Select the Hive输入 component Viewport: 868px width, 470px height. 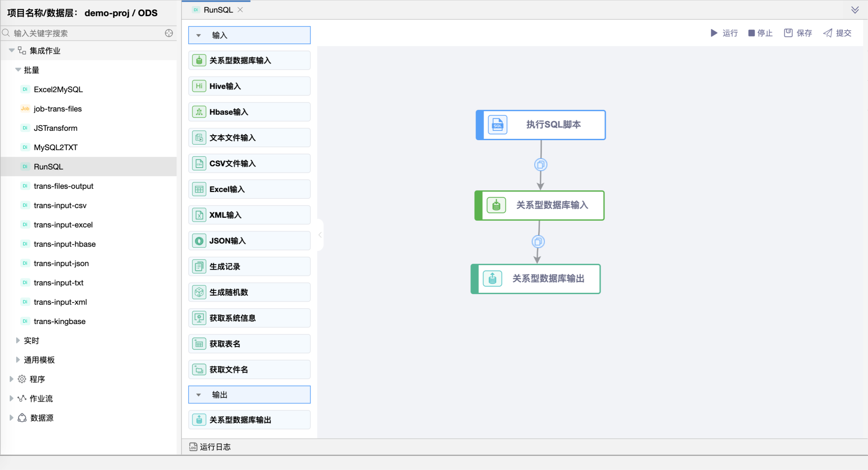[x=249, y=86]
